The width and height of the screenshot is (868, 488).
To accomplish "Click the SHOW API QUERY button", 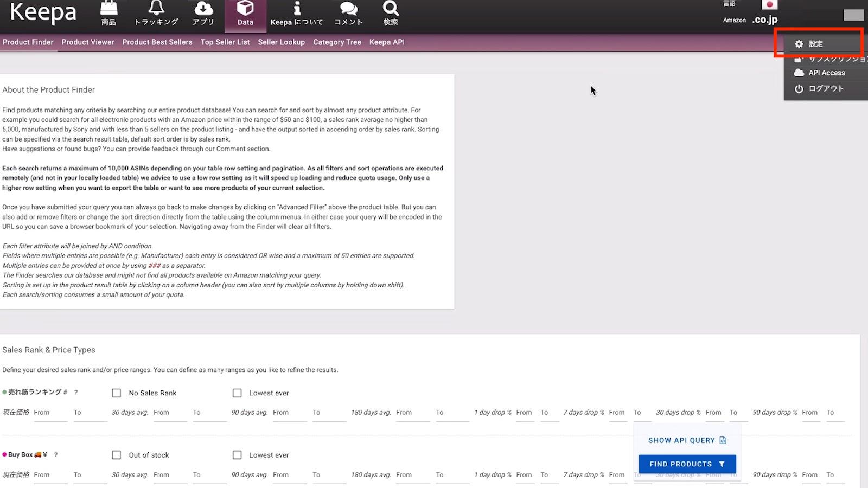I will pos(687,440).
